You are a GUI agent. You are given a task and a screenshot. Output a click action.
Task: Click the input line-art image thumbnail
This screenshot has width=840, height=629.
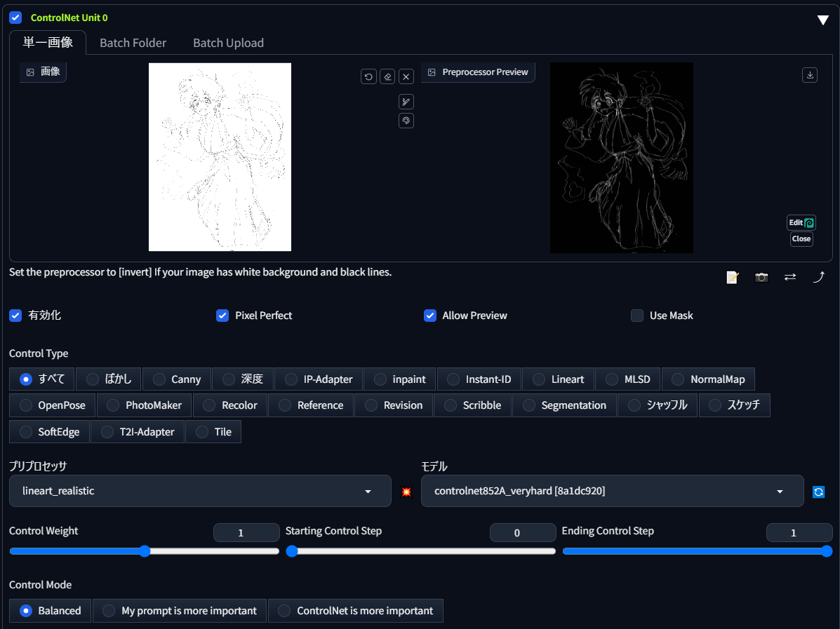220,157
